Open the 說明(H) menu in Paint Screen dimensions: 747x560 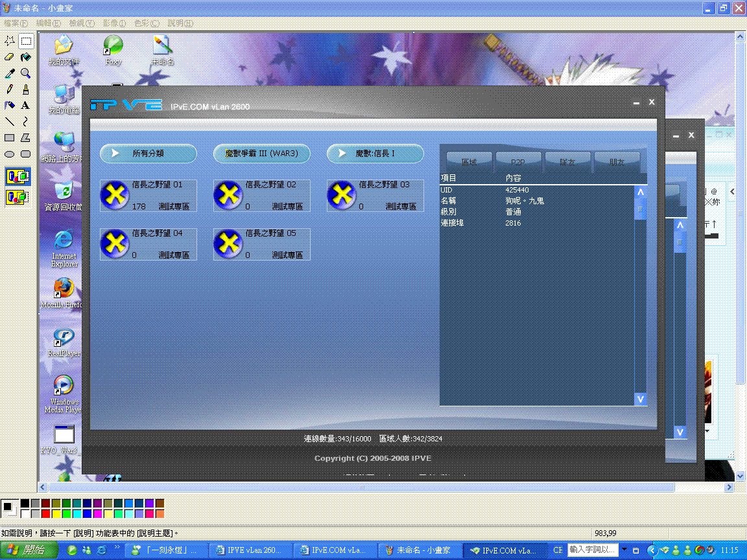(180, 23)
